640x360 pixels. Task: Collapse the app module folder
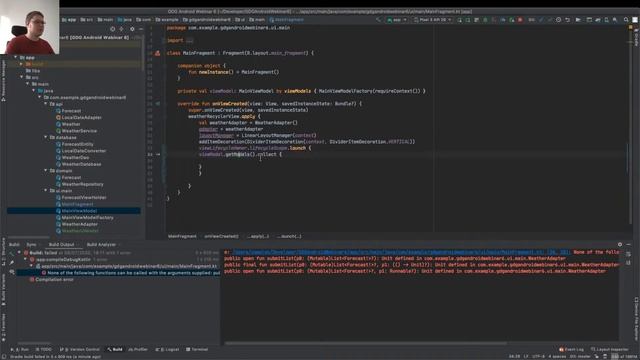(x=16, y=58)
